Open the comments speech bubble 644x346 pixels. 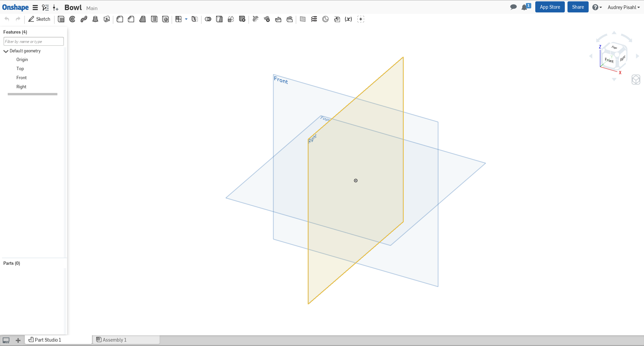pyautogui.click(x=513, y=7)
